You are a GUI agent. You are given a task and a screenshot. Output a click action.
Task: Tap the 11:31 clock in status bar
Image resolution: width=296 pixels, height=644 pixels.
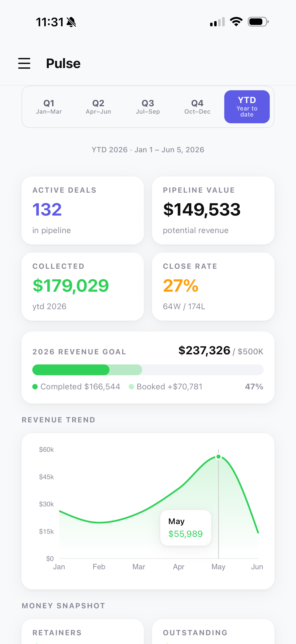[50, 22]
